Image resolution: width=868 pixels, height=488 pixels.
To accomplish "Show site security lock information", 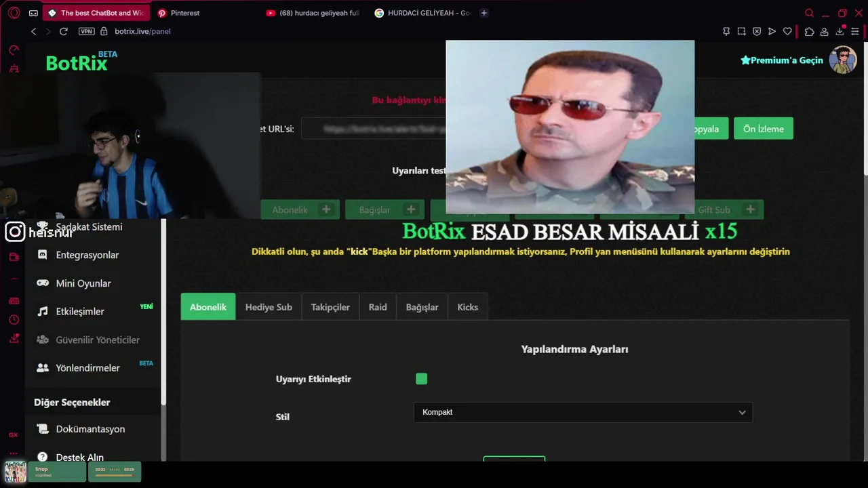I will pyautogui.click(x=104, y=31).
